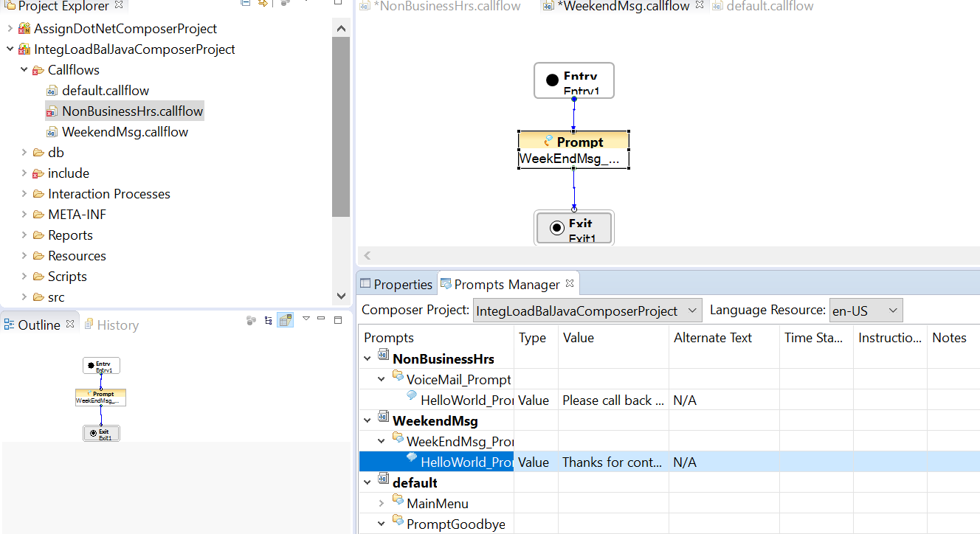Viewport: 980px width, 534px height.
Task: Show outline tree view icon
Action: [268, 320]
